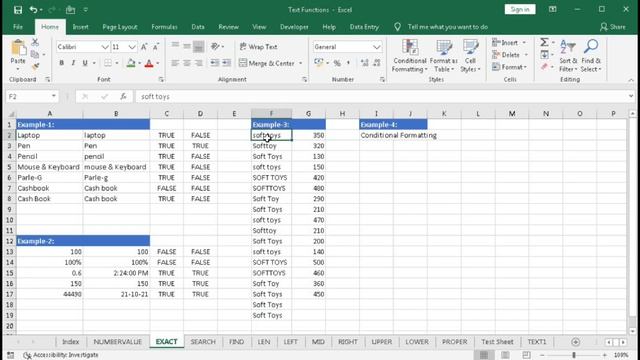The height and width of the screenshot is (360, 640).
Task: Switch to the Data Entry ribbon tab
Action: pyautogui.click(x=364, y=27)
